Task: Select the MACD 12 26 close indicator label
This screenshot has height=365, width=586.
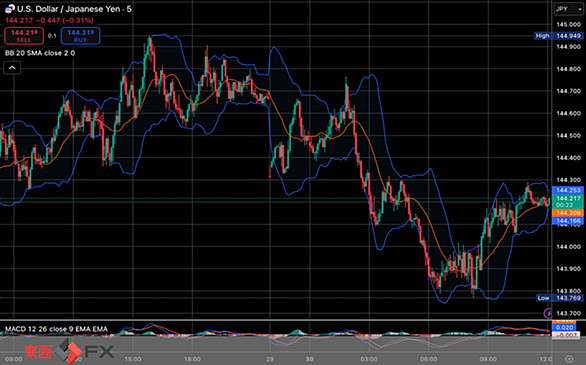Action: pos(56,329)
